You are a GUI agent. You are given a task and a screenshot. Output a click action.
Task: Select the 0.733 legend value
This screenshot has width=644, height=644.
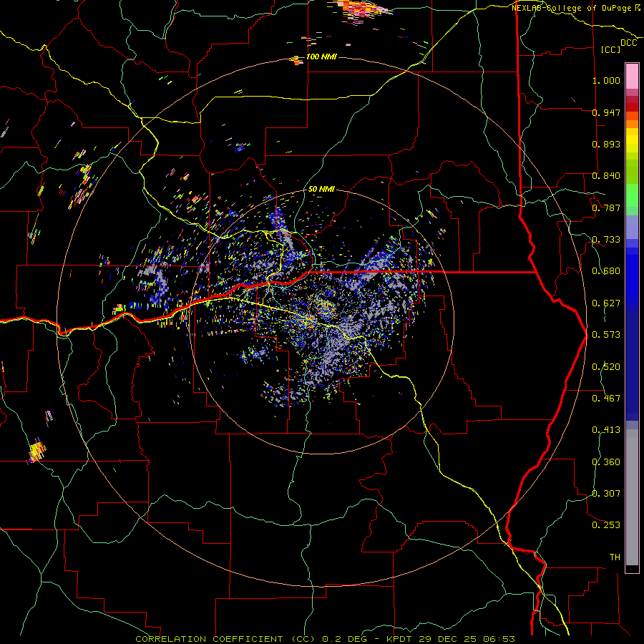(606, 240)
